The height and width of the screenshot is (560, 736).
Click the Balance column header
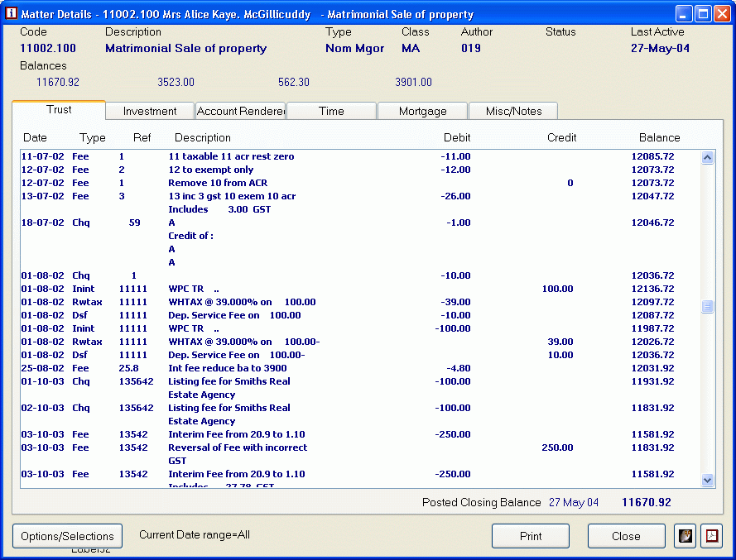click(x=659, y=137)
